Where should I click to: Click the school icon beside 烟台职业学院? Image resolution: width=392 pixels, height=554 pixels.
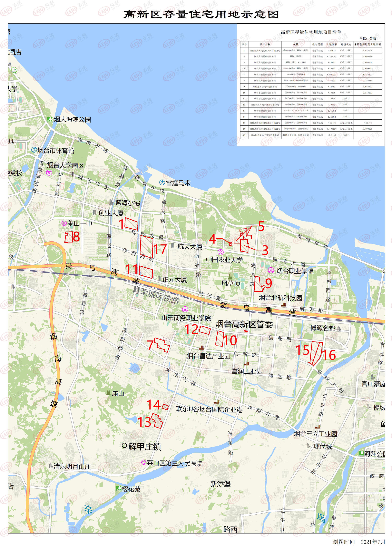pyautogui.click(x=271, y=270)
